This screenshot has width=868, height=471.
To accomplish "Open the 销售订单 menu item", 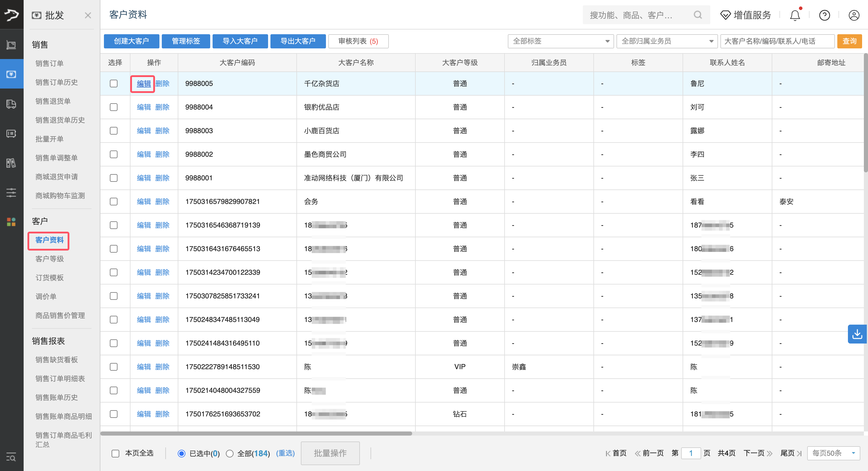I will (50, 63).
